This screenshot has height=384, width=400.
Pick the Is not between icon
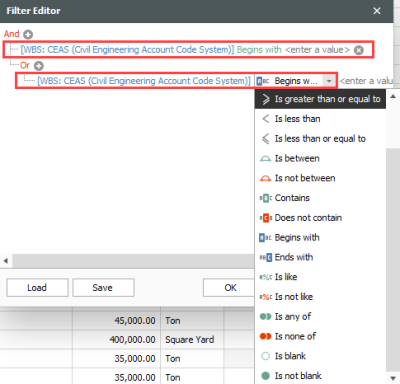click(265, 178)
